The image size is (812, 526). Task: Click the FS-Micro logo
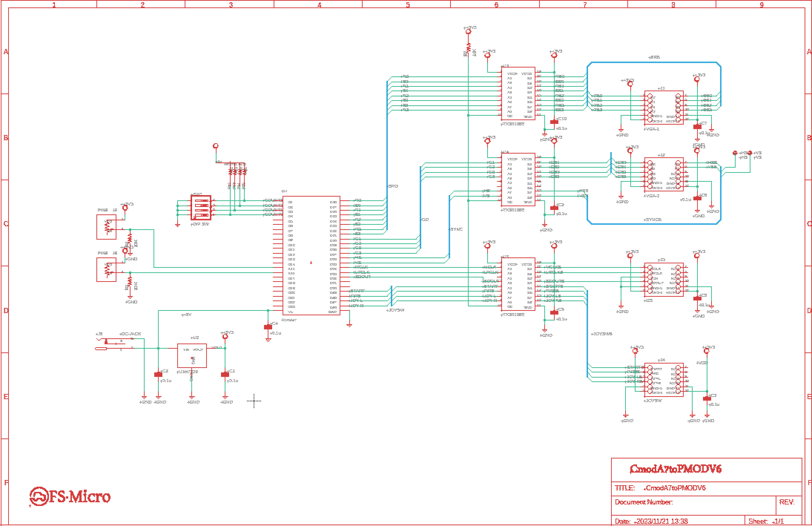coord(70,497)
